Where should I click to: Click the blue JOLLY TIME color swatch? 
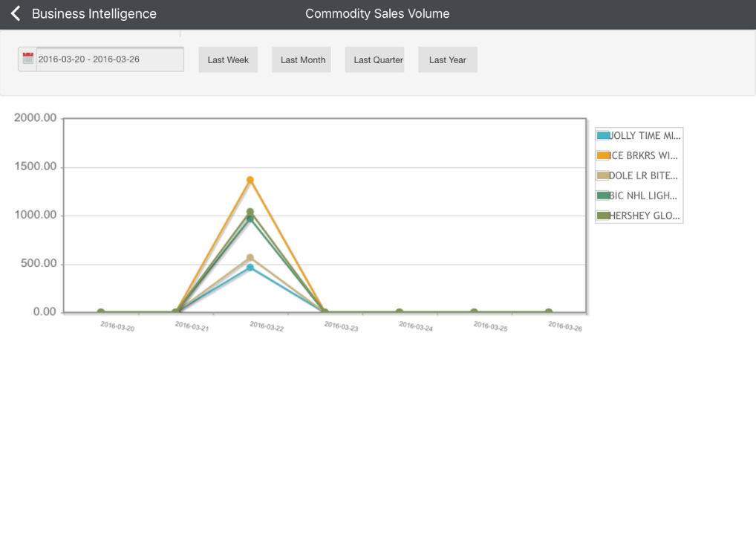[604, 135]
